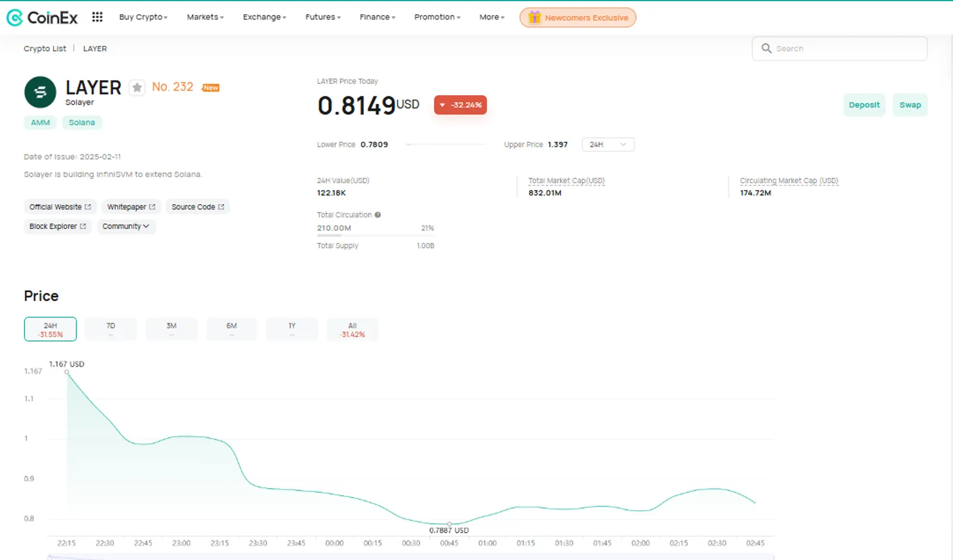Expand the Community links dropdown
This screenshot has height=560, width=953.
pos(126,226)
